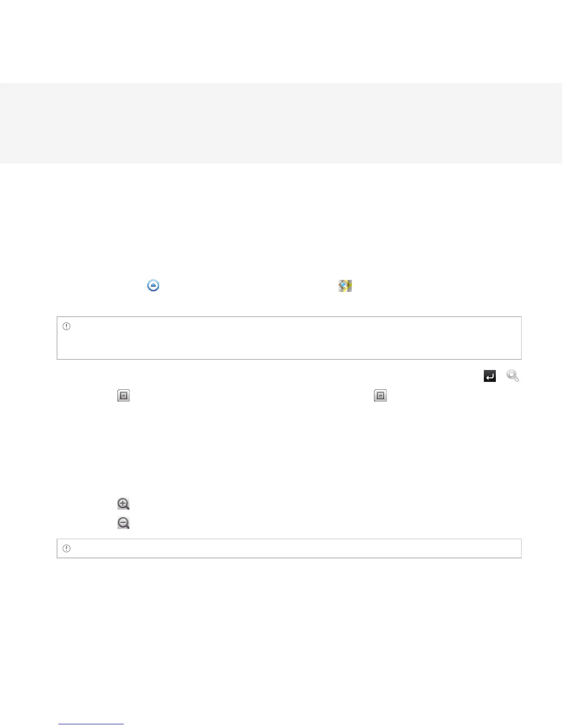Open the Maps app icon

click(345, 286)
